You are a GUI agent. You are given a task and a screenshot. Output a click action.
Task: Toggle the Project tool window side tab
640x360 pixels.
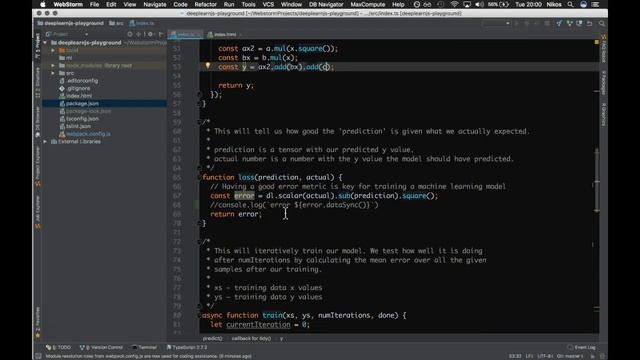click(x=38, y=46)
